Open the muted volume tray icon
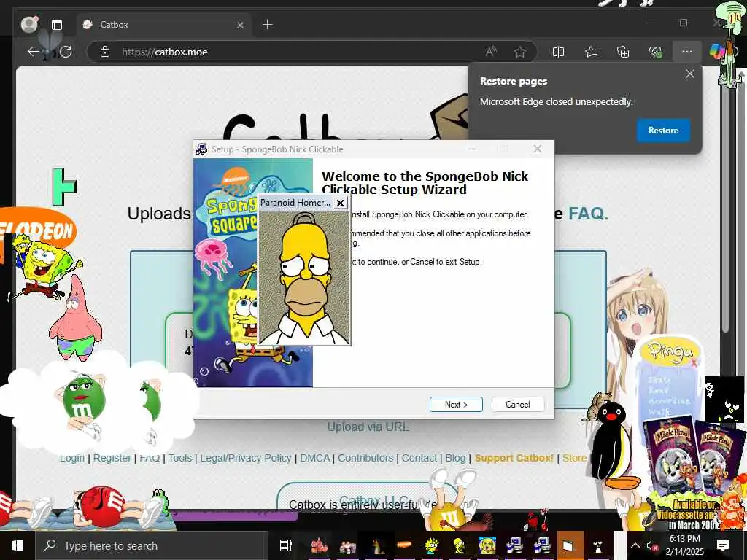The width and height of the screenshot is (747, 560). coord(651,545)
